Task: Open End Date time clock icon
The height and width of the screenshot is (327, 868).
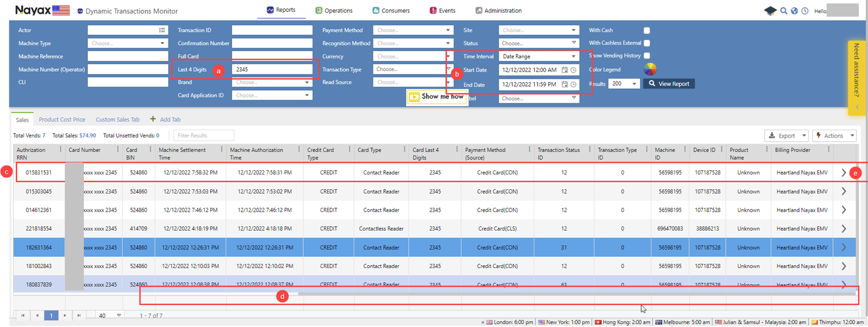Action: pyautogui.click(x=573, y=84)
